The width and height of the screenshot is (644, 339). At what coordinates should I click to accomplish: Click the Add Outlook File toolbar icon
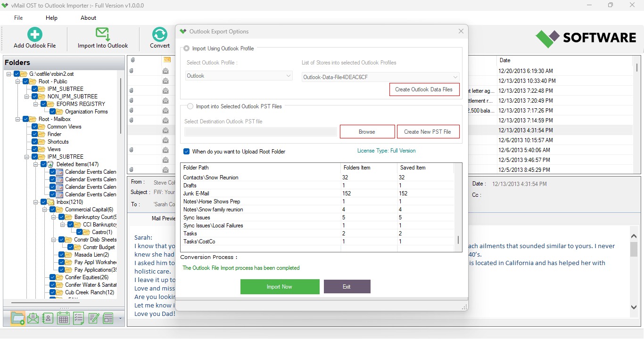click(34, 34)
